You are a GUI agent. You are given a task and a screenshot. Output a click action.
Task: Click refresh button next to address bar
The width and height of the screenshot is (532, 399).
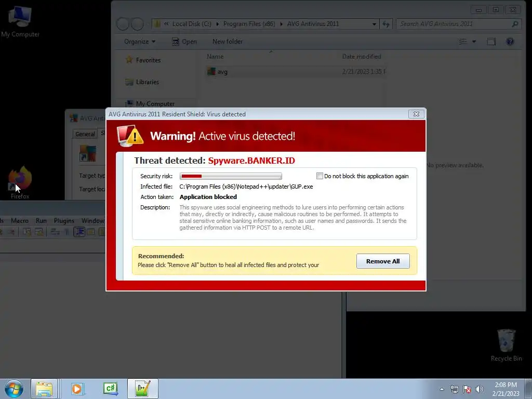(386, 24)
